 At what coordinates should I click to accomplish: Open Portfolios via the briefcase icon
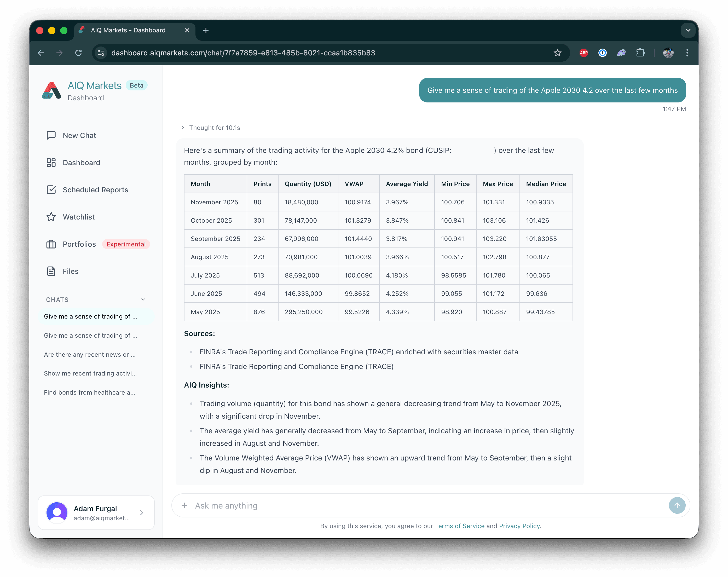[51, 244]
